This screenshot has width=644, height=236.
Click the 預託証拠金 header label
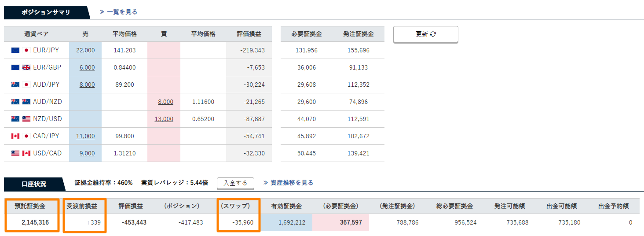click(30, 206)
